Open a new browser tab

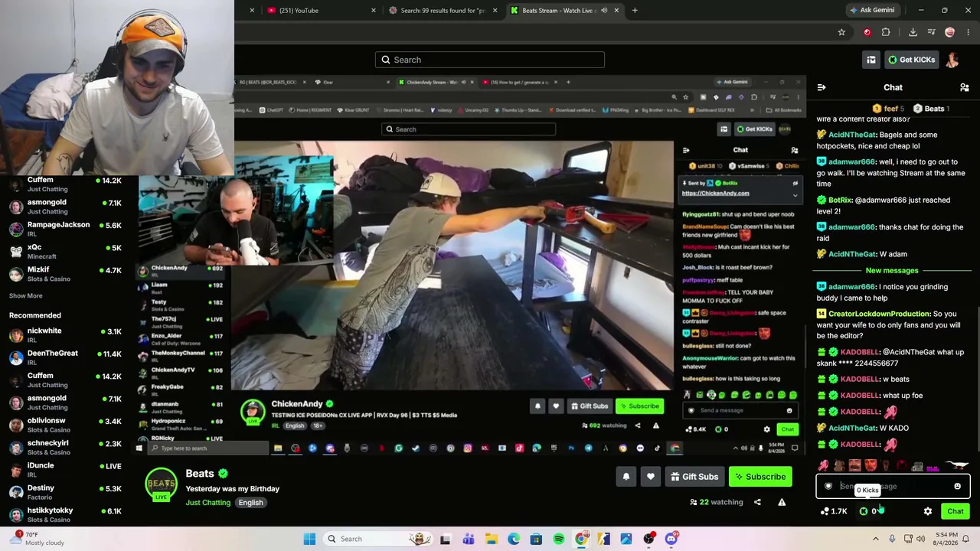tap(635, 11)
